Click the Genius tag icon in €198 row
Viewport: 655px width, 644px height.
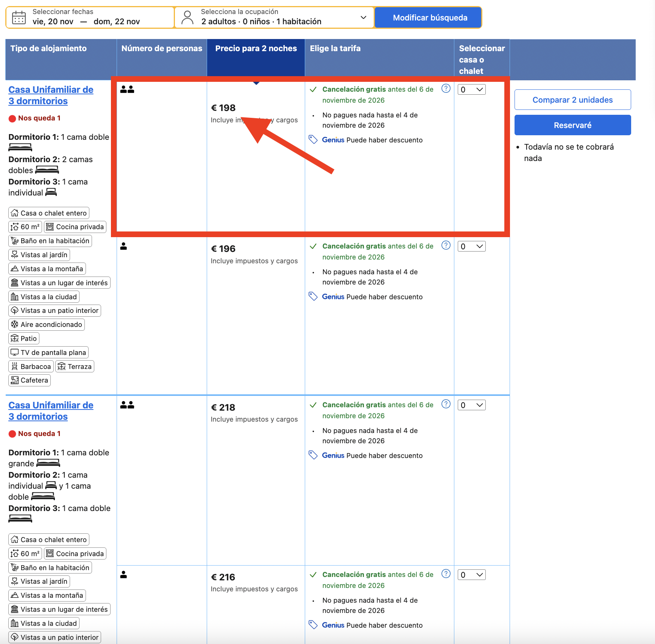pyautogui.click(x=313, y=140)
